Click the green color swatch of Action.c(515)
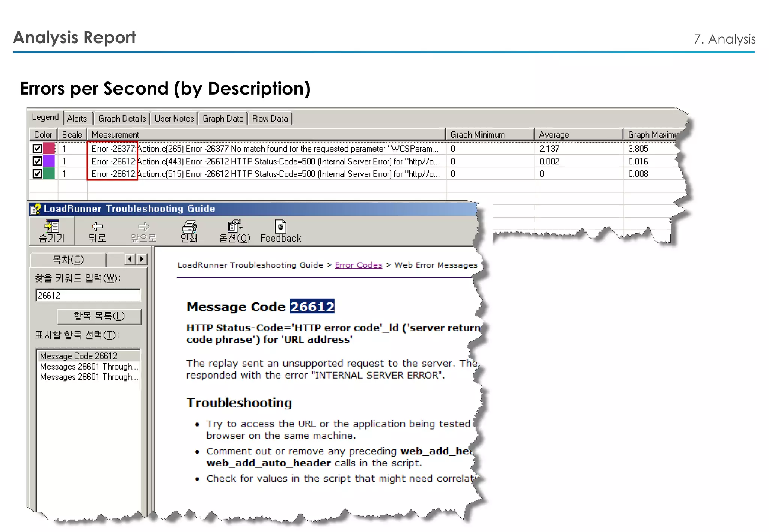The width and height of the screenshot is (769, 532). click(x=49, y=174)
